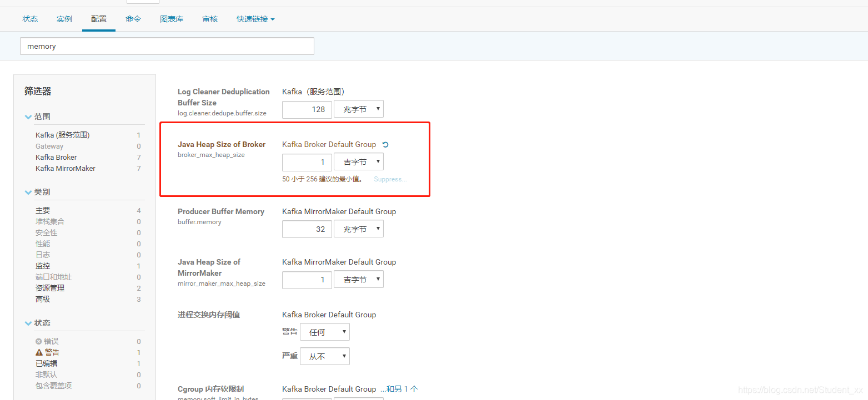Click the warning triangle icon beside 警告

(x=39, y=352)
